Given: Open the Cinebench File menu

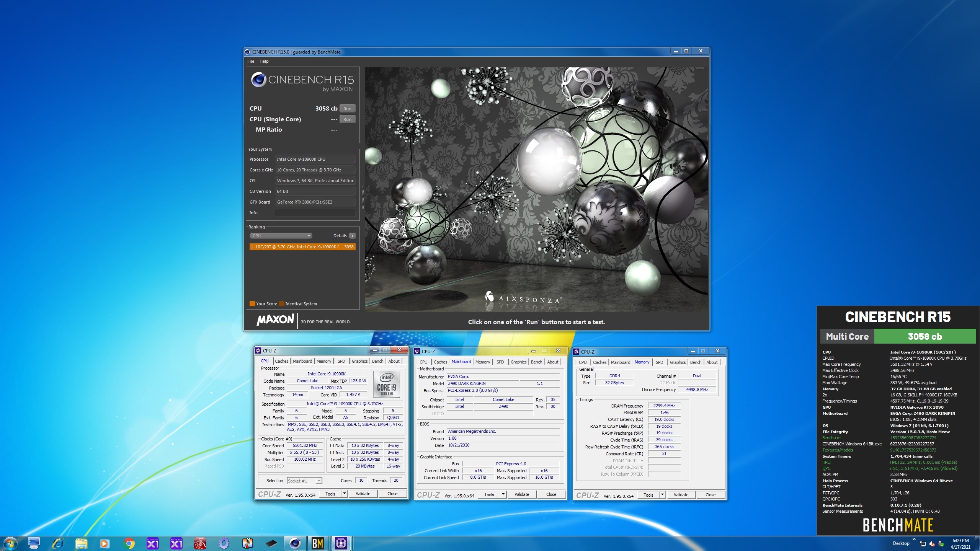Looking at the screenshot, I should click(x=250, y=61).
